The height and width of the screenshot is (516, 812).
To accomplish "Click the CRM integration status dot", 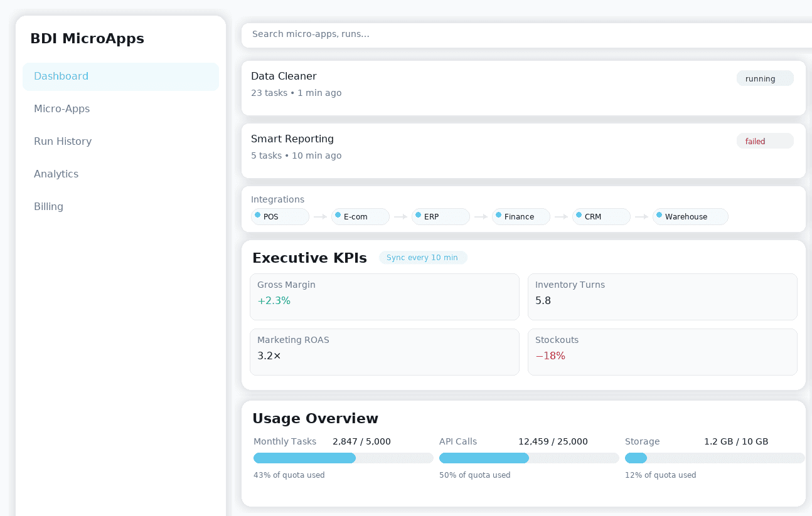I will tap(579, 215).
